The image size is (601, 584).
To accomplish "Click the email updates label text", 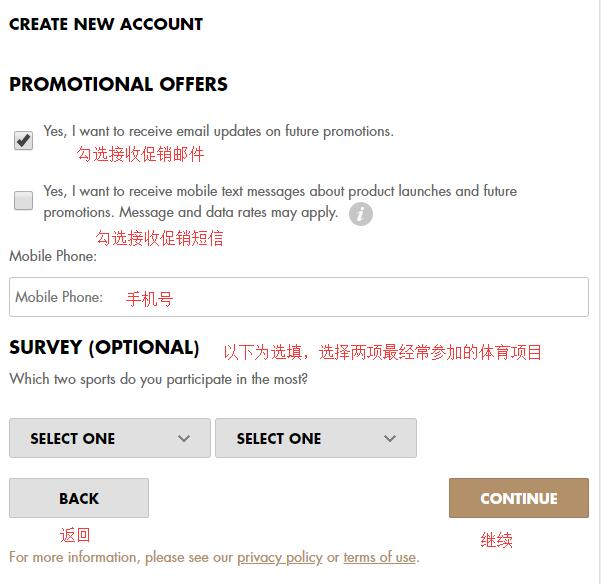I will 218,131.
